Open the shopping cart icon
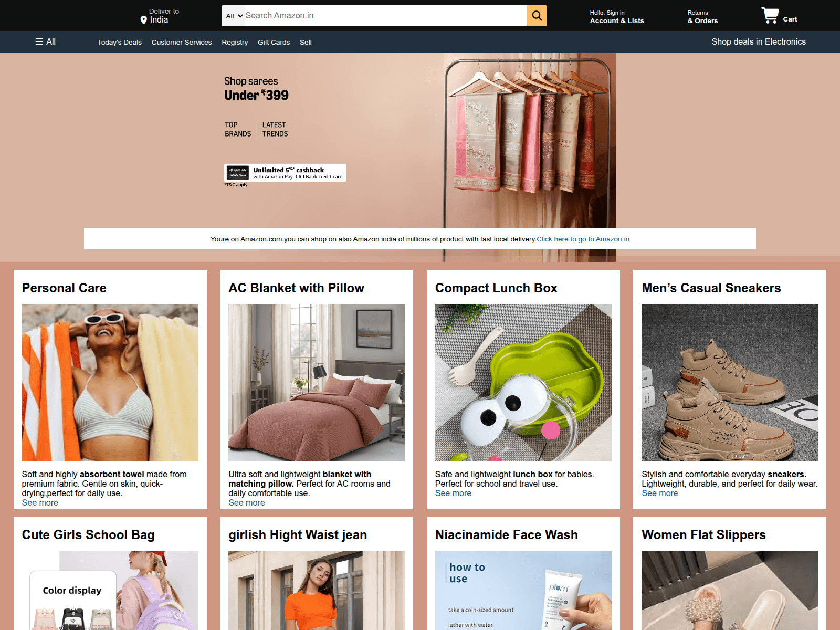 [x=770, y=16]
